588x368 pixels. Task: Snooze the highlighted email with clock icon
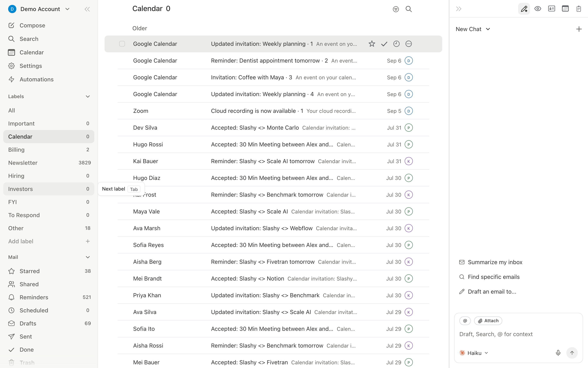pyautogui.click(x=396, y=44)
